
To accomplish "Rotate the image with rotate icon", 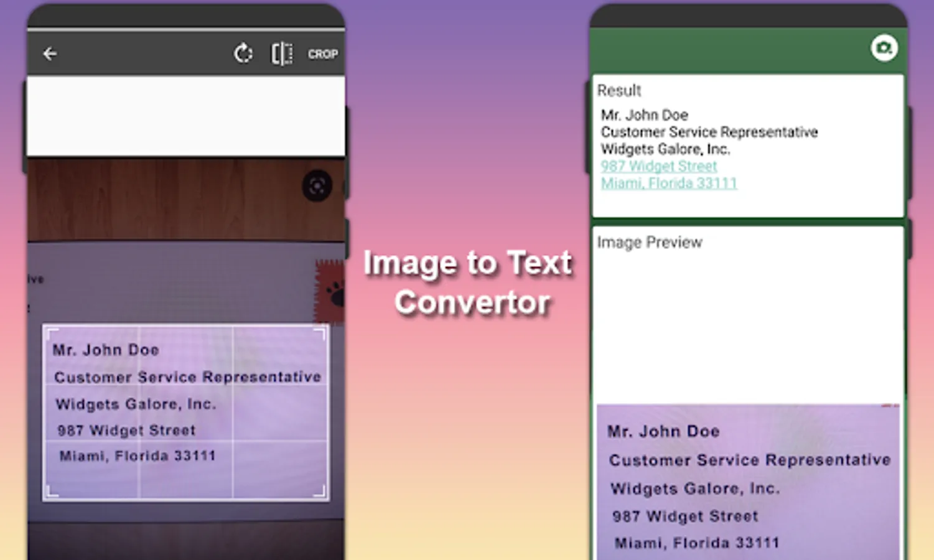I will tap(243, 54).
